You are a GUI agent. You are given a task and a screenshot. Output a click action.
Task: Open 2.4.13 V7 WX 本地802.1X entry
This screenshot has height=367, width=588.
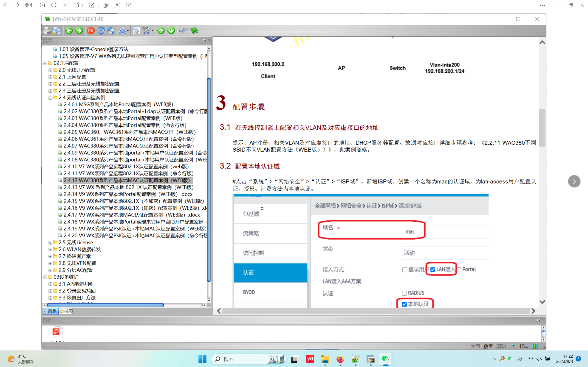click(128, 187)
